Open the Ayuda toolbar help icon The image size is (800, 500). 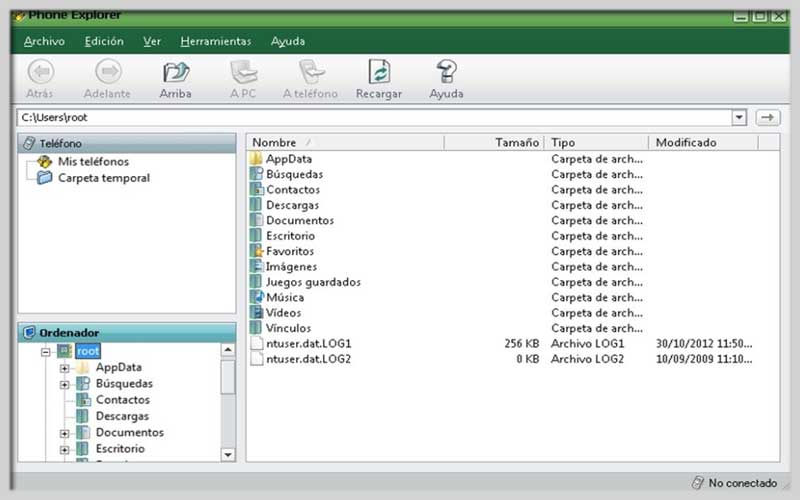point(446,72)
